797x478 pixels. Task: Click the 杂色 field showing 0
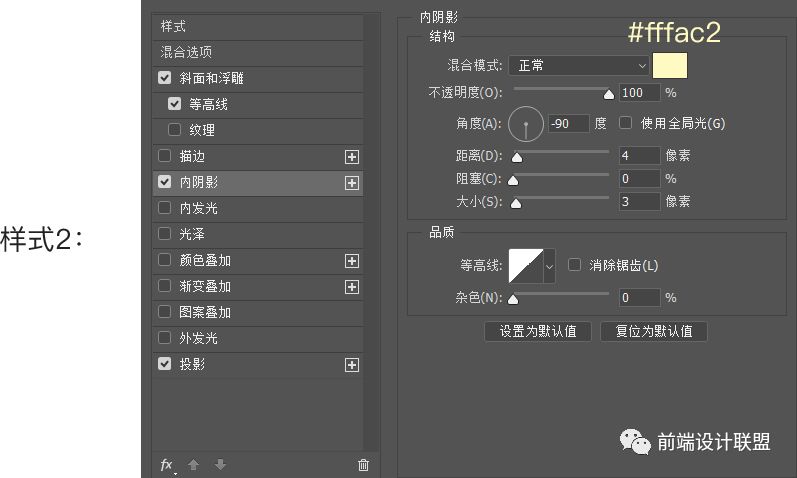639,298
